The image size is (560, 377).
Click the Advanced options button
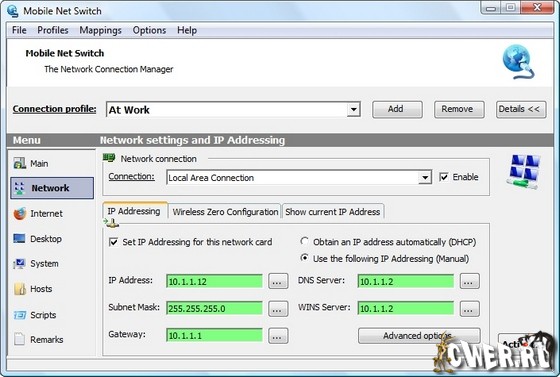(419, 336)
